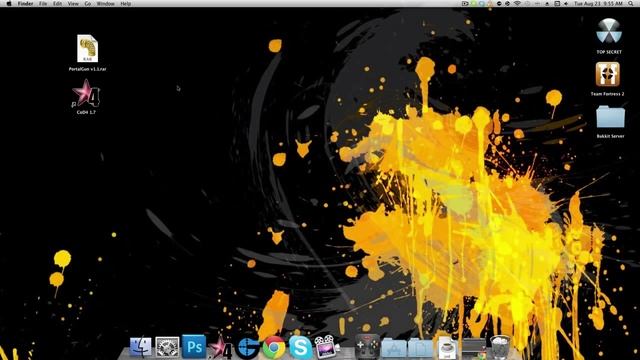Open the Documents folder stack in dock
This screenshot has width=640, height=360.
(420, 348)
